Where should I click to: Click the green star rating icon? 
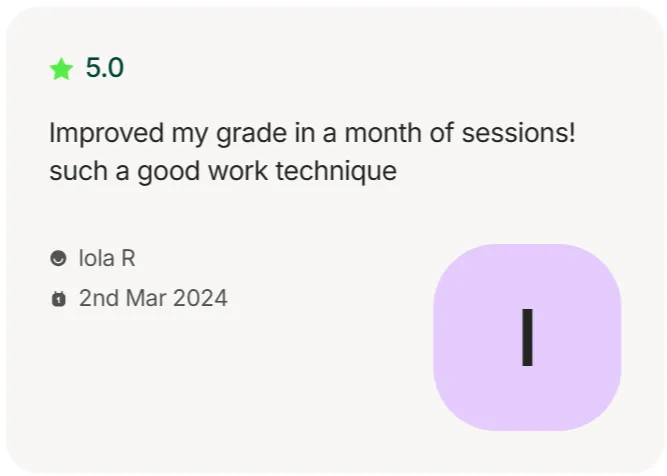[61, 69]
